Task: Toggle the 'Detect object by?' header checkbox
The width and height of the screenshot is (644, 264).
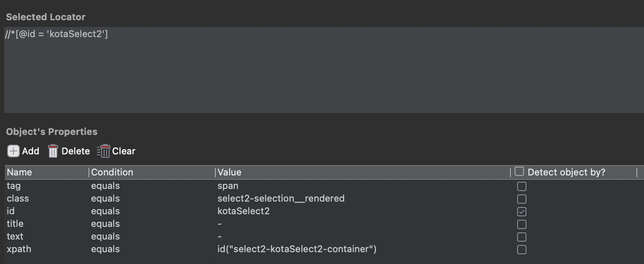Action: (519, 172)
